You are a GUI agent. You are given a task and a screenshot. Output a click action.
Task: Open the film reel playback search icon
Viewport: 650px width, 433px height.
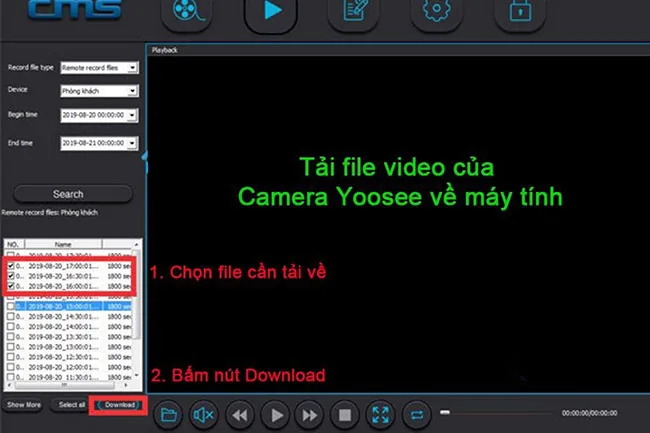click(187, 10)
